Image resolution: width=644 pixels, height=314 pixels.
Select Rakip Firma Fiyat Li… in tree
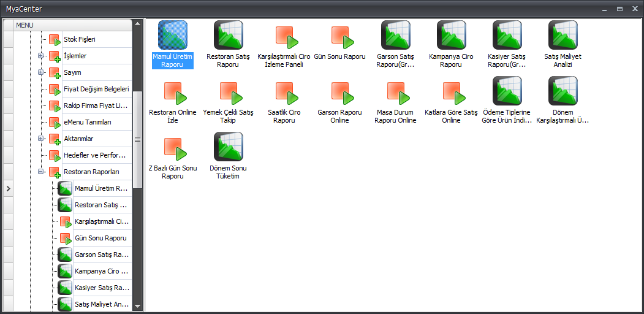pyautogui.click(x=97, y=105)
